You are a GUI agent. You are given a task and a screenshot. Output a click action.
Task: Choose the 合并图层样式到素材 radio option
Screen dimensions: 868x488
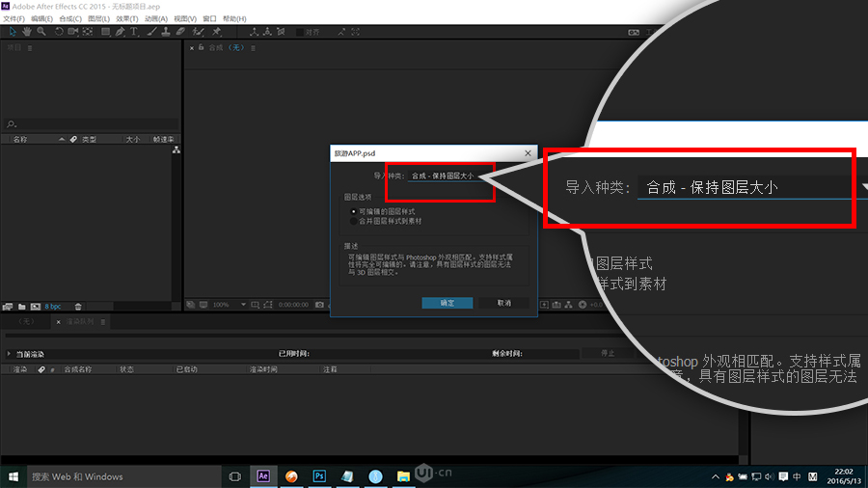pos(353,221)
